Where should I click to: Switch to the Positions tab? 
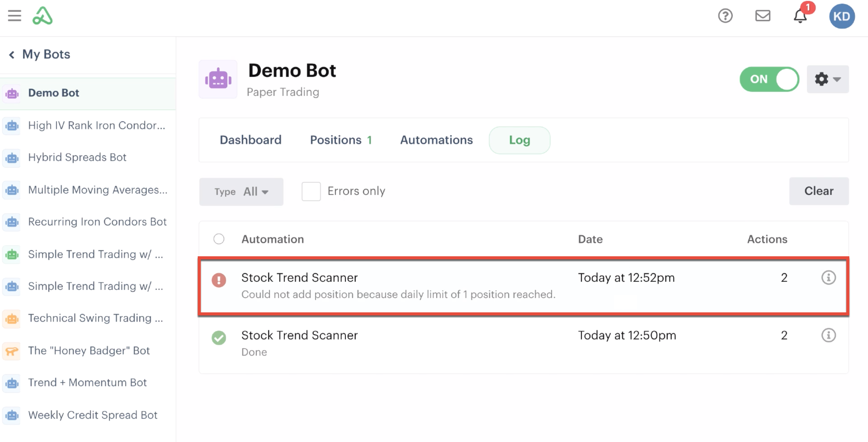[341, 140]
